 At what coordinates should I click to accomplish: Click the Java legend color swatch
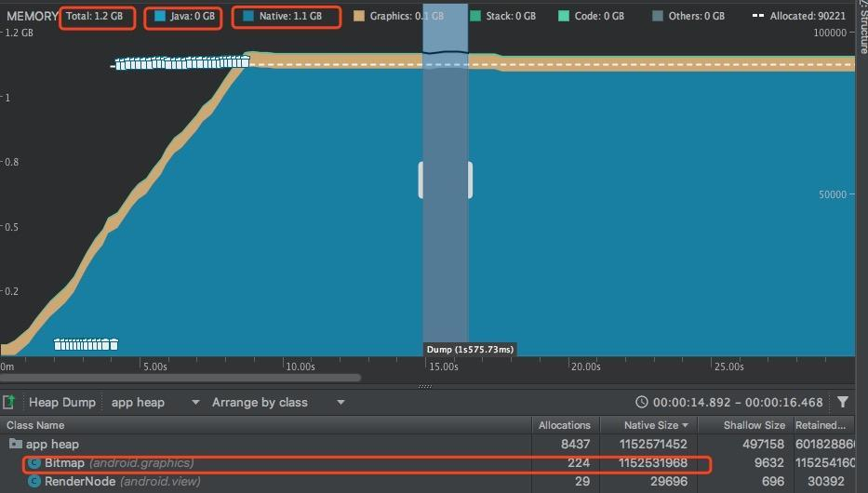(x=160, y=16)
